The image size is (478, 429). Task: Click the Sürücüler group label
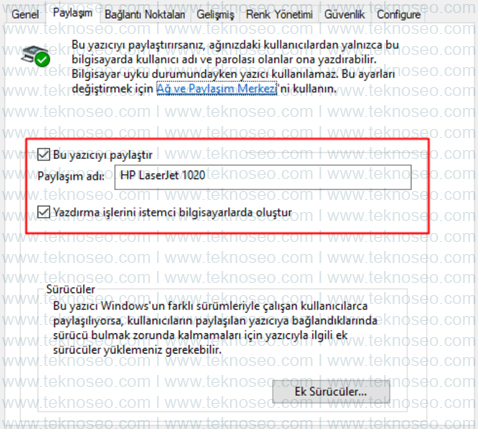click(71, 289)
